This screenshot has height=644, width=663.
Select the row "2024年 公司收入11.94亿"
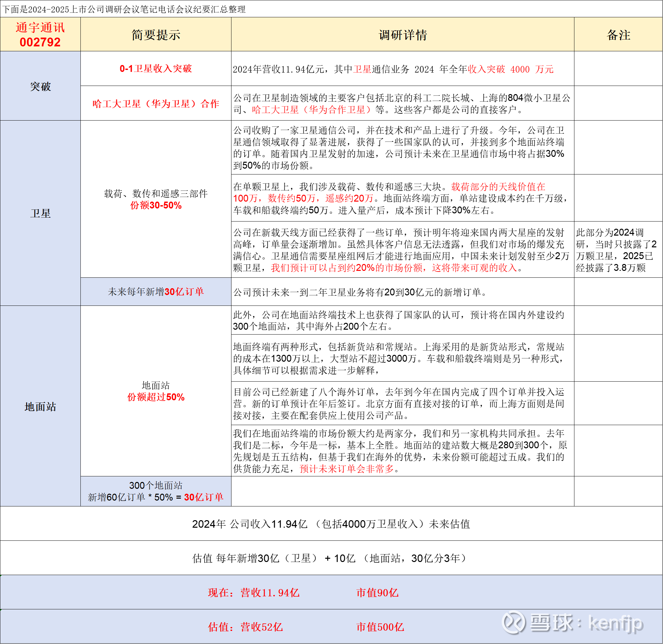click(331, 523)
